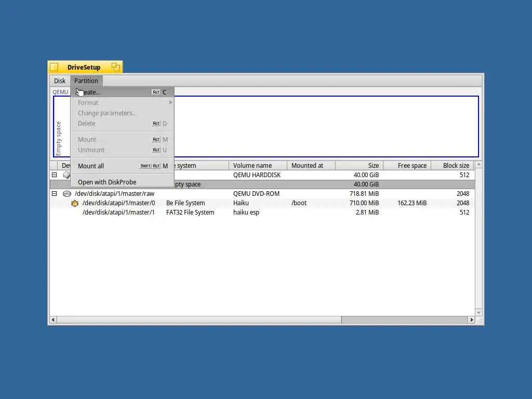Image resolution: width=532 pixels, height=399 pixels.
Task: Click the horizontal scrollbar thumb
Action: [x=199, y=320]
